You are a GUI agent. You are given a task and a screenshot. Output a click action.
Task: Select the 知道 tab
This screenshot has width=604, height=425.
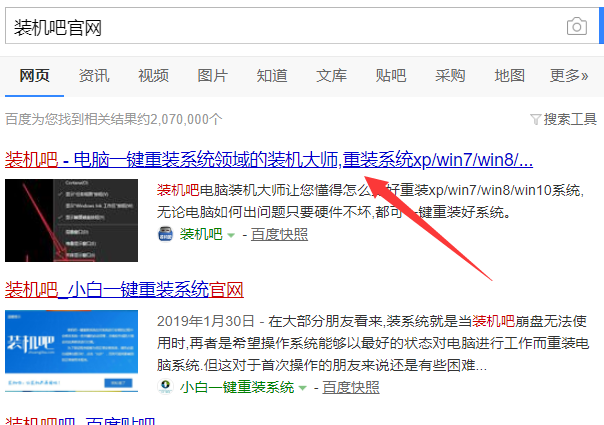[x=271, y=75]
